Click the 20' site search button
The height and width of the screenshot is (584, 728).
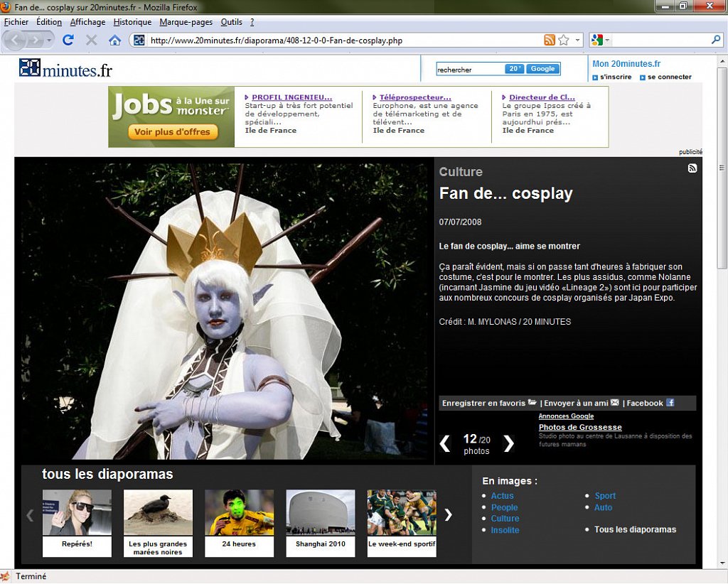(x=515, y=69)
